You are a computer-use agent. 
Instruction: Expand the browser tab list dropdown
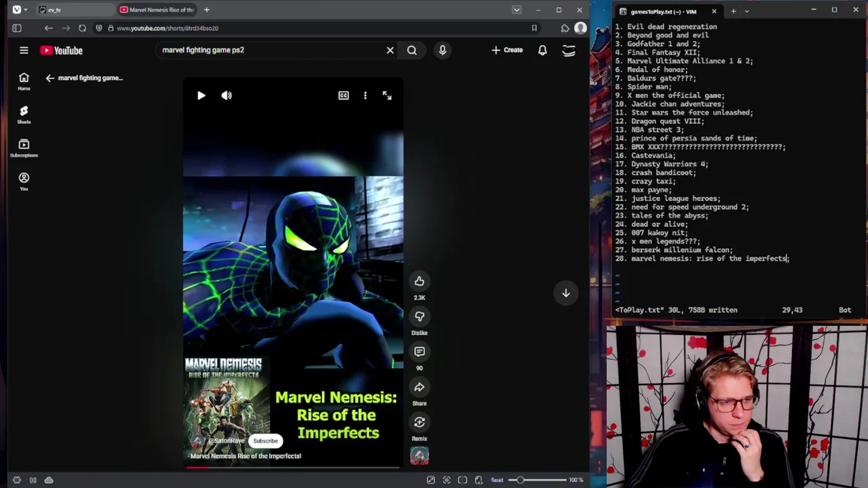(517, 9)
